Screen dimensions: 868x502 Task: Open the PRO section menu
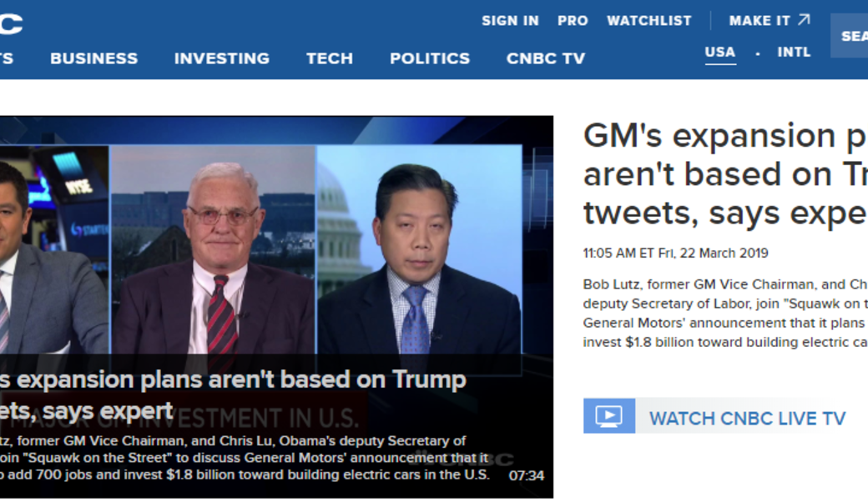tap(573, 20)
